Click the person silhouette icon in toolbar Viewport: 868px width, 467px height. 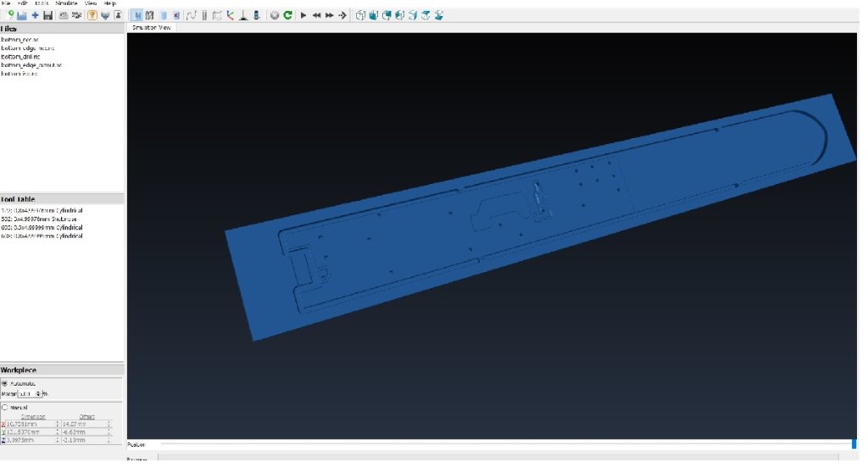pos(118,15)
